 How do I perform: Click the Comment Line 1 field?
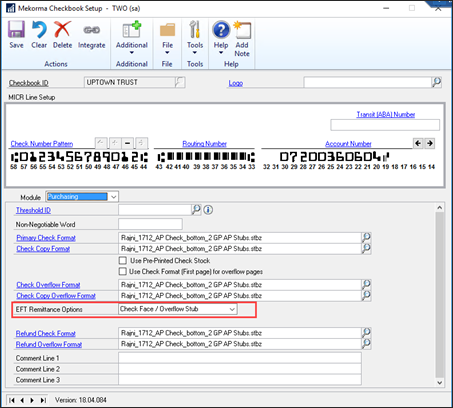(x=240, y=358)
